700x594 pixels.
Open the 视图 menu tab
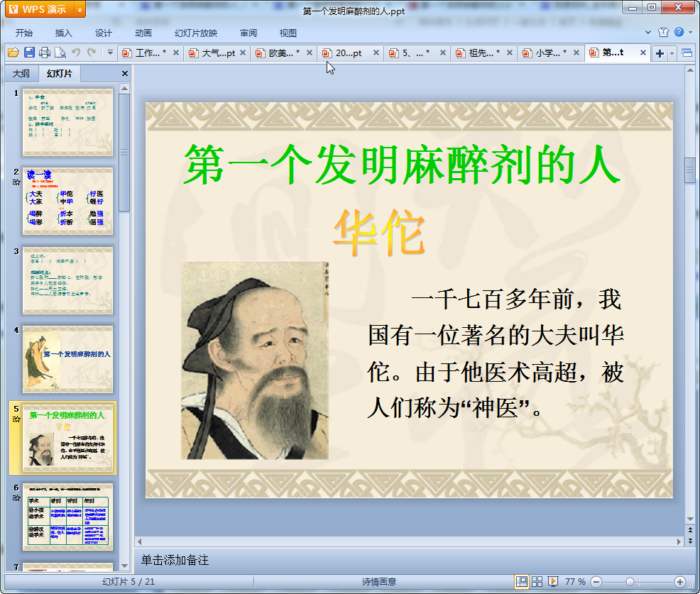click(288, 33)
